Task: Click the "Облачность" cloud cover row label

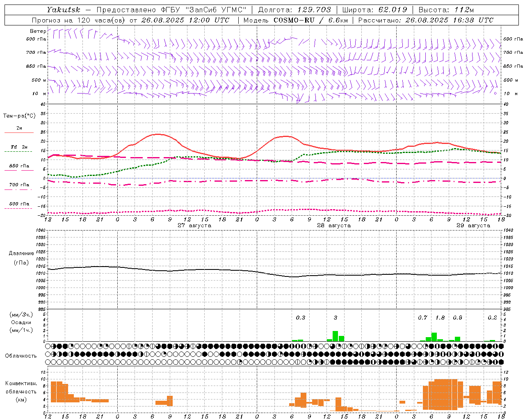Action: click(21, 356)
